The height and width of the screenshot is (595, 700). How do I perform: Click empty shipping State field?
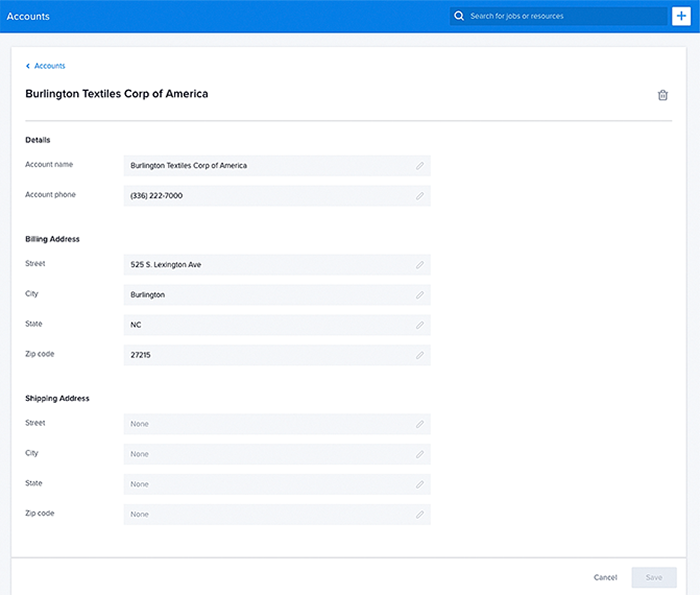(277, 484)
